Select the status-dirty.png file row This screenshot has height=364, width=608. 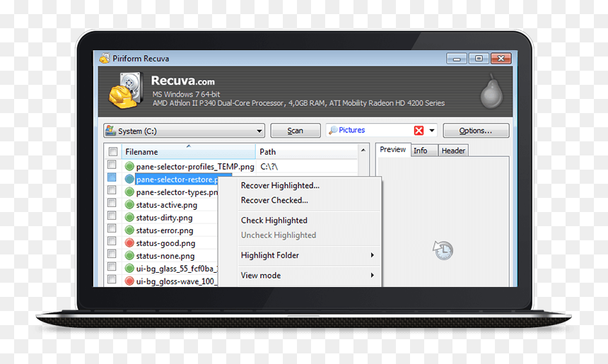coord(164,218)
